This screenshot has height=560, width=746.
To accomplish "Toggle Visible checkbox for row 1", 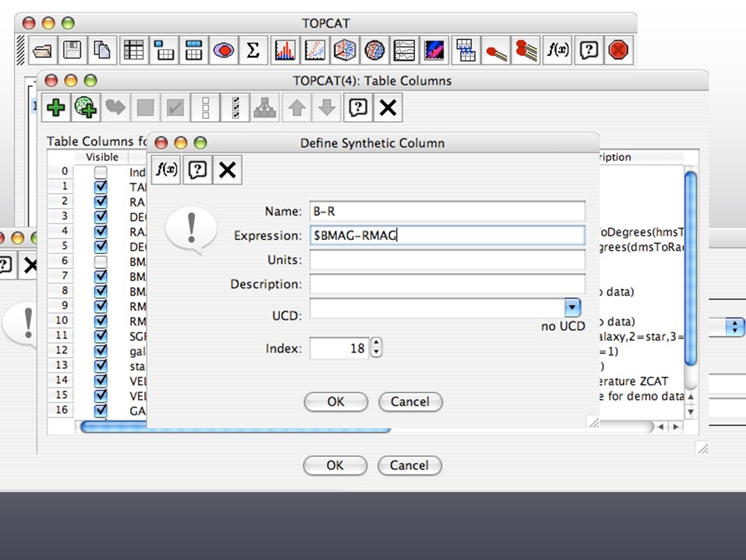I will (x=100, y=187).
